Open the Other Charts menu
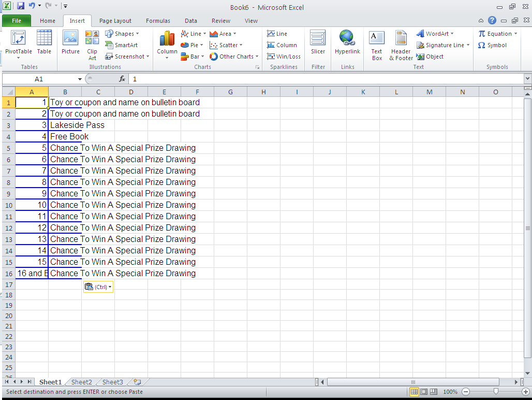This screenshot has height=400, width=532. click(x=234, y=56)
